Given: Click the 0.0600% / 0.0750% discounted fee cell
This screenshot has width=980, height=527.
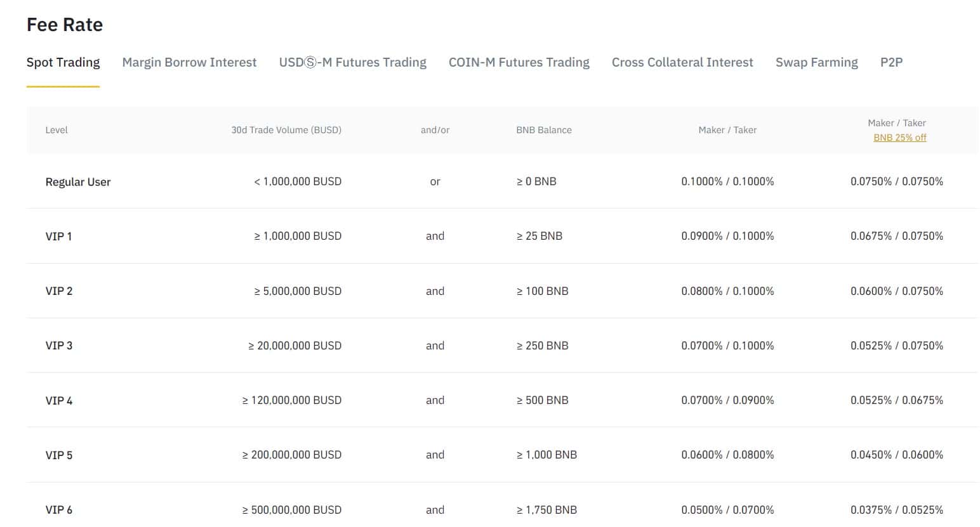Looking at the screenshot, I should pyautogui.click(x=897, y=291).
